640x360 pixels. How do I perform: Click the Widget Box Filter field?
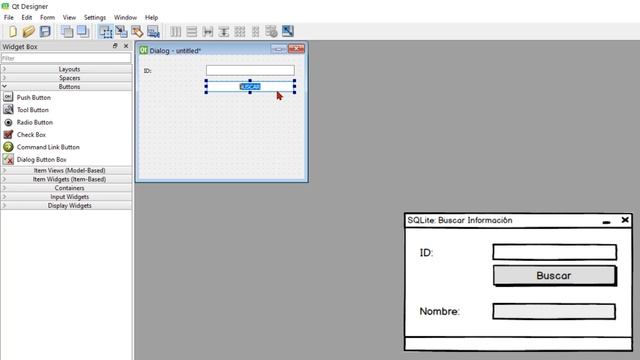coord(66,58)
